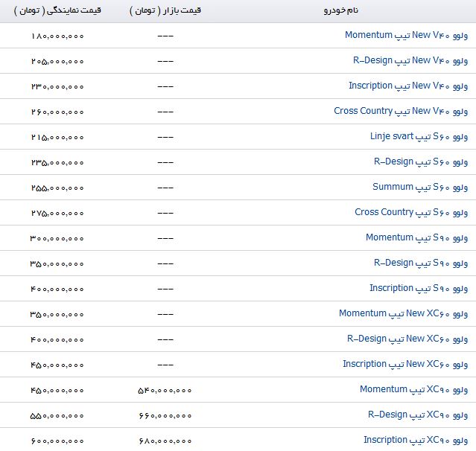Viewport: 476px width, 451px height.
Task: Select Volvo New V40 Inscription entry
Action: click(x=408, y=86)
